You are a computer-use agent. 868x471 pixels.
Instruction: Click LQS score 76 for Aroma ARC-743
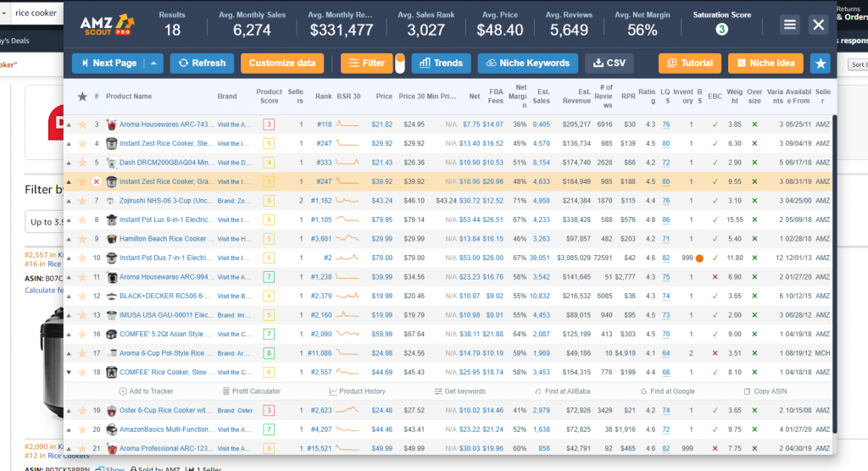click(x=666, y=125)
